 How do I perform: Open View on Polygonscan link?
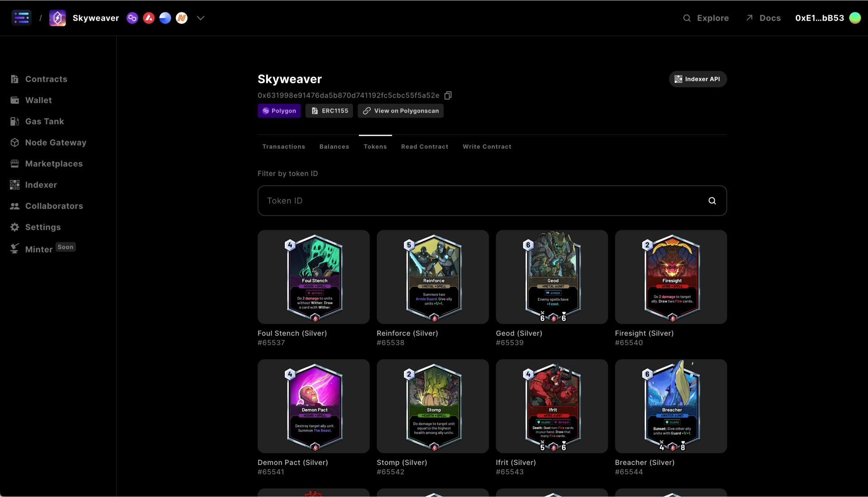tap(400, 111)
